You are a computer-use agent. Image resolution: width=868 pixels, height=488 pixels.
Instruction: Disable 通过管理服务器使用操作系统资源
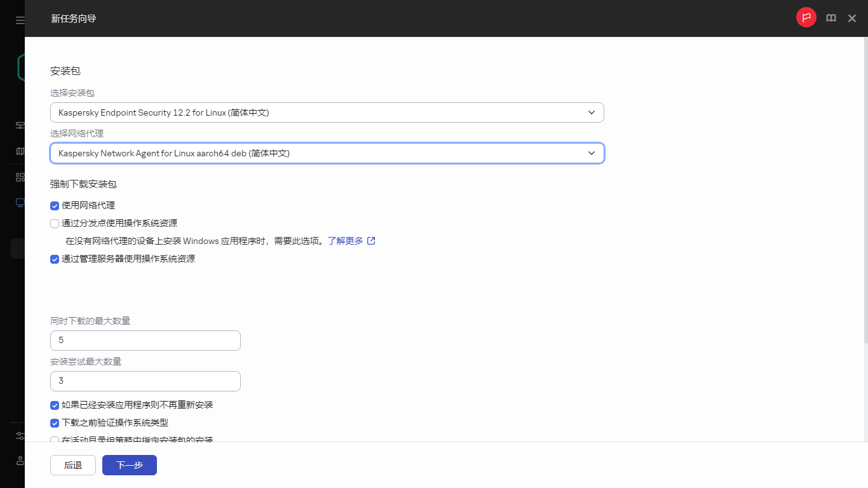[55, 259]
